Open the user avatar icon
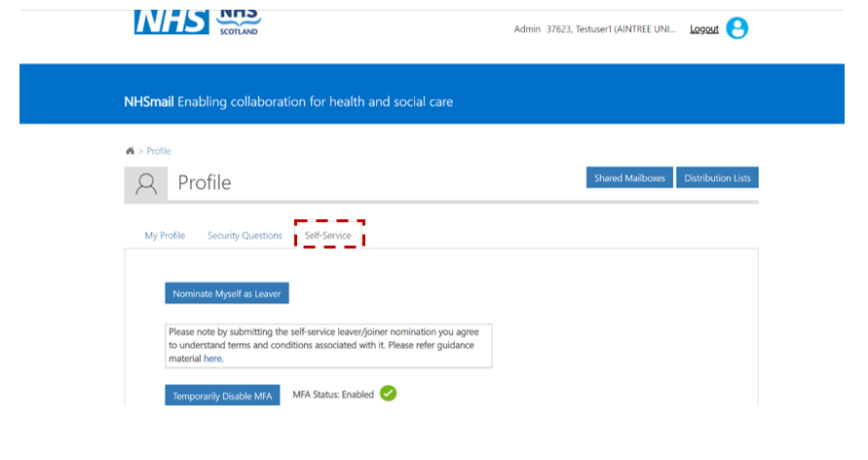Image resolution: width=868 pixels, height=460 pixels. [736, 28]
